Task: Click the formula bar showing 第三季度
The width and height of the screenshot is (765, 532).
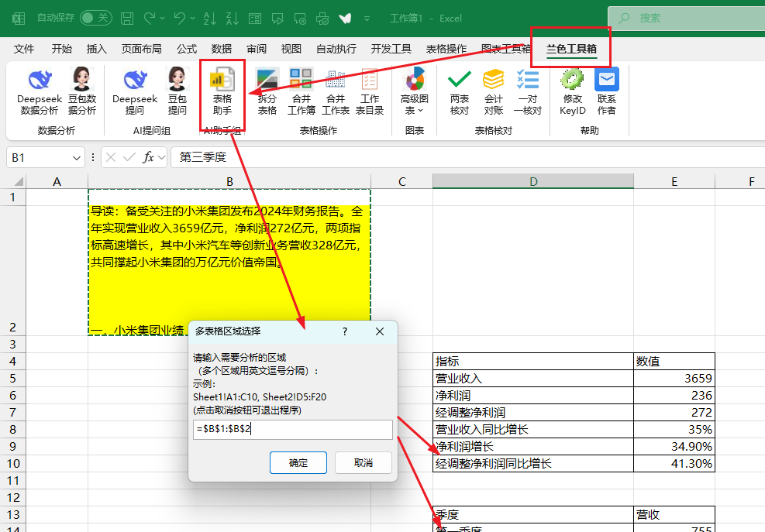Action: [x=468, y=157]
